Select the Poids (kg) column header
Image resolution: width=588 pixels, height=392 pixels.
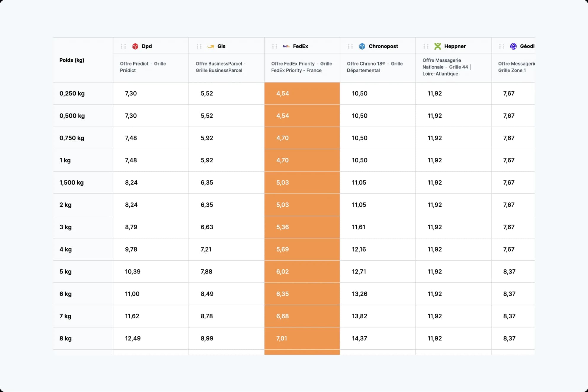(72, 60)
